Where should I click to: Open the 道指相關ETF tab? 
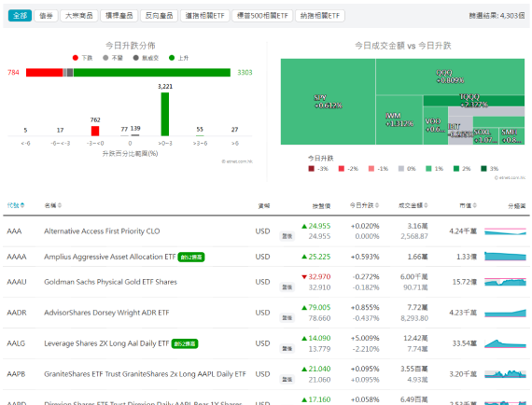pyautogui.click(x=205, y=16)
